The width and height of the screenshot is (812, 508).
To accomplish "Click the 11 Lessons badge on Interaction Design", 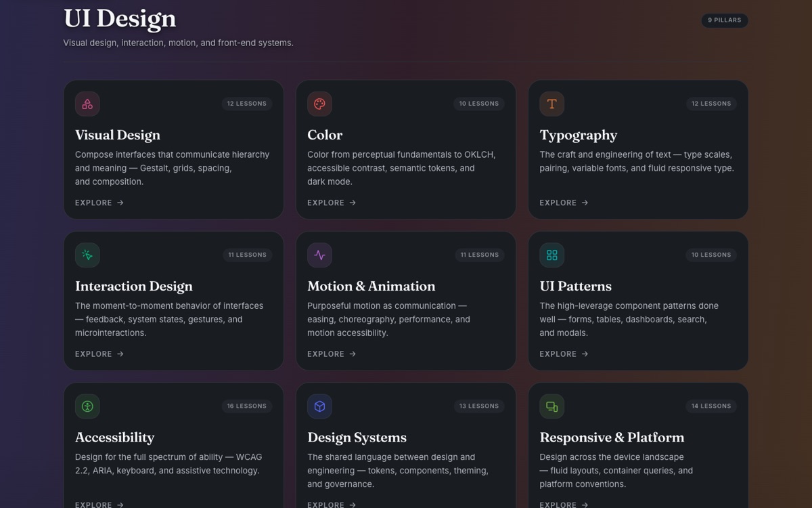I will (248, 255).
